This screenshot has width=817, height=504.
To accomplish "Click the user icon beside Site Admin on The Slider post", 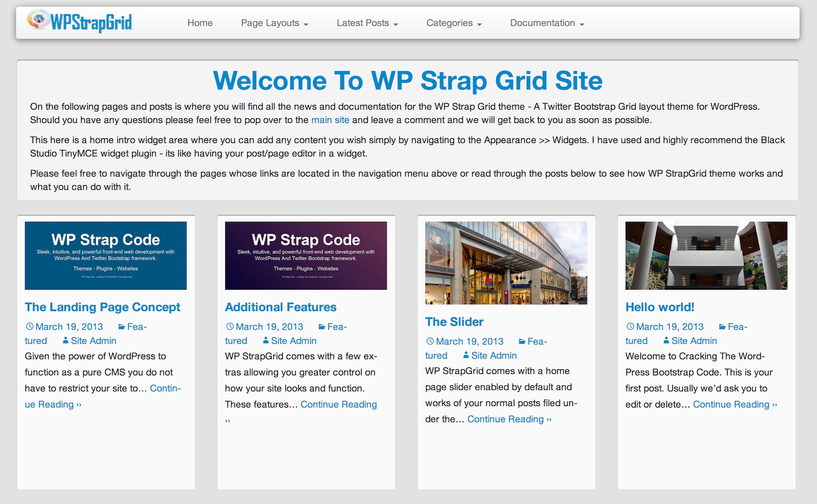I will pyautogui.click(x=466, y=355).
